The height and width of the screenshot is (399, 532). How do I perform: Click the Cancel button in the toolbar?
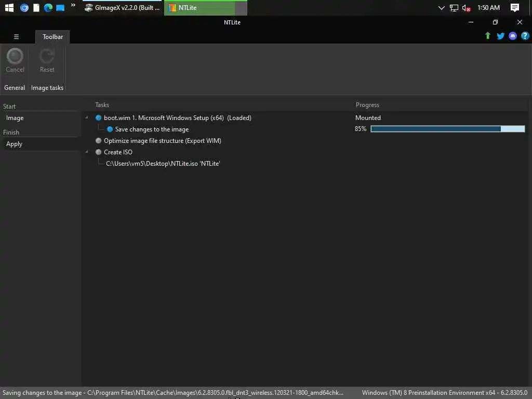pos(15,60)
